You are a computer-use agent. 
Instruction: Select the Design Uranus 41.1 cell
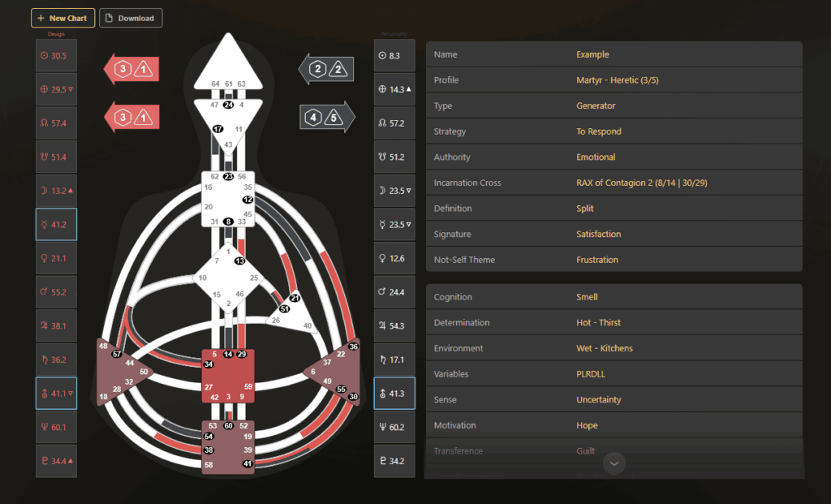click(x=56, y=394)
